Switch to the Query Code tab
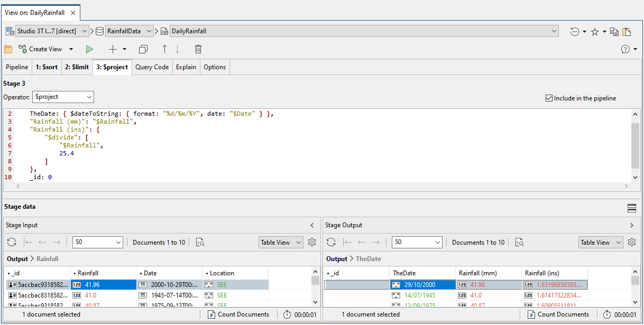The image size is (644, 325). pyautogui.click(x=152, y=67)
